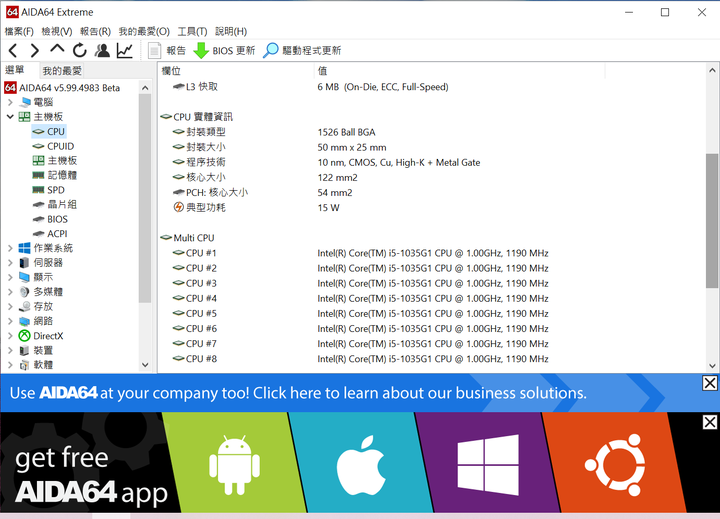Expand the 顯示 display node
This screenshot has width=720, height=519.
click(10, 277)
